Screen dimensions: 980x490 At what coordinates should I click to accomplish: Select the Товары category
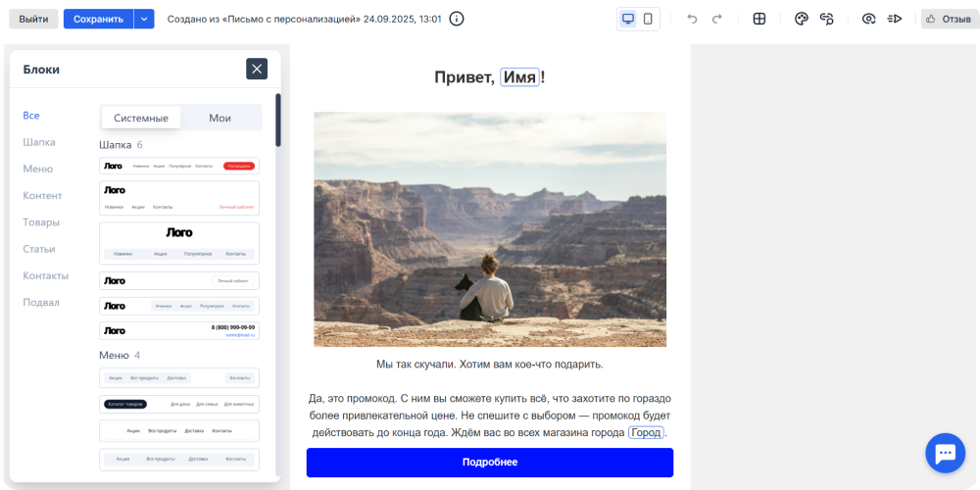tap(41, 221)
